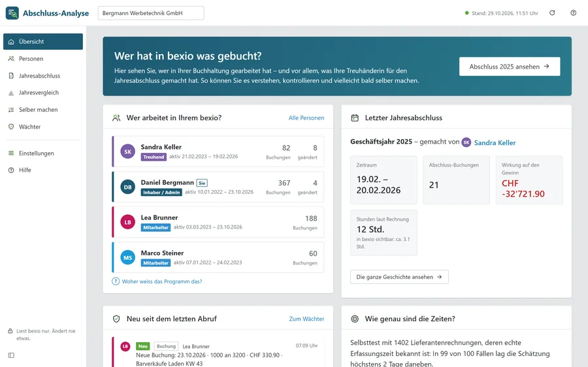Select the Marco Steiner name in his card

tap(163, 253)
